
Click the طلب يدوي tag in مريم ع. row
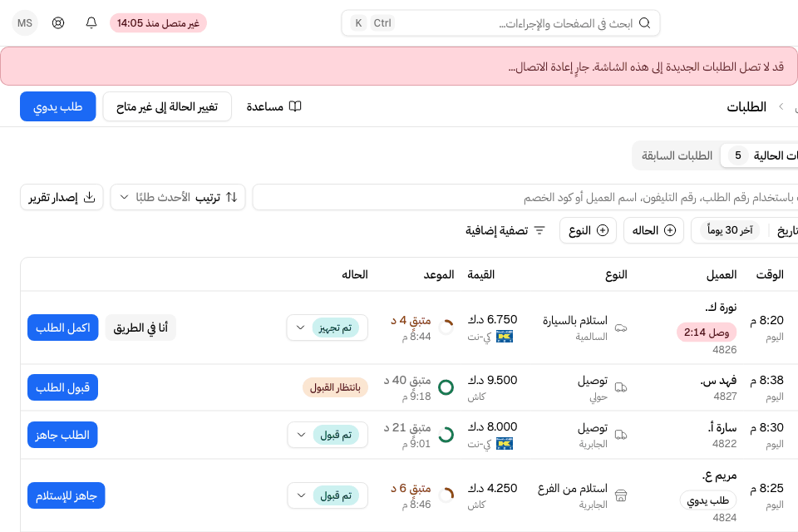click(x=708, y=500)
